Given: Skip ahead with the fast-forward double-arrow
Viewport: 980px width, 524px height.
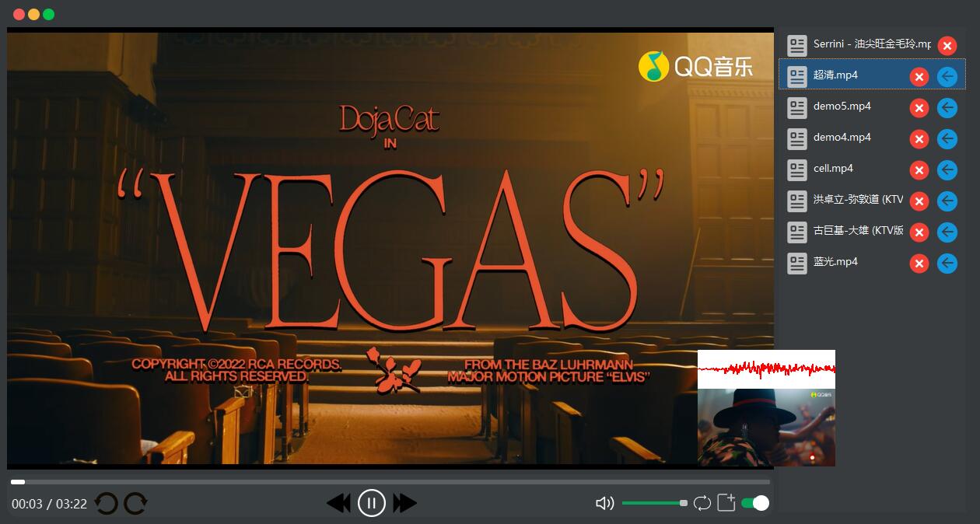Looking at the screenshot, I should [x=405, y=503].
